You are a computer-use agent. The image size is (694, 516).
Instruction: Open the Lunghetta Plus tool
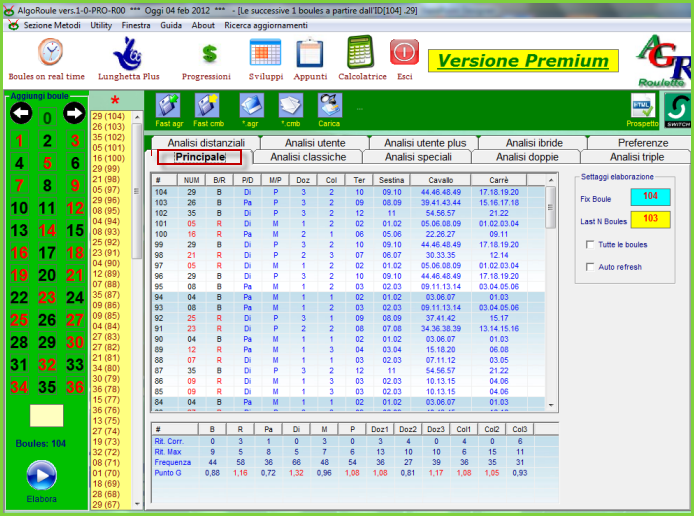click(127, 54)
